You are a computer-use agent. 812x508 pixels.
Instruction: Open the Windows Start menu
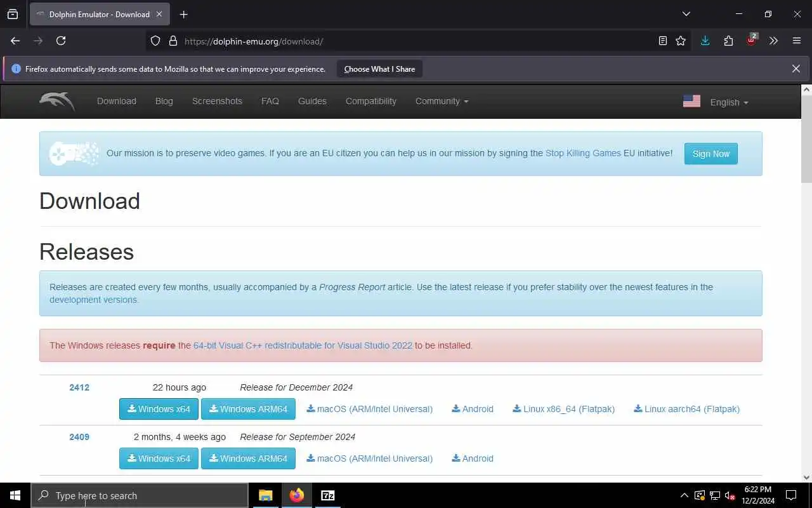click(15, 495)
